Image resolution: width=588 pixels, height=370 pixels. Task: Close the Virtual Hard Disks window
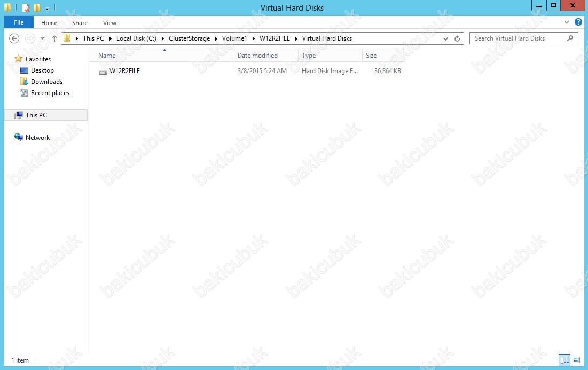[573, 6]
